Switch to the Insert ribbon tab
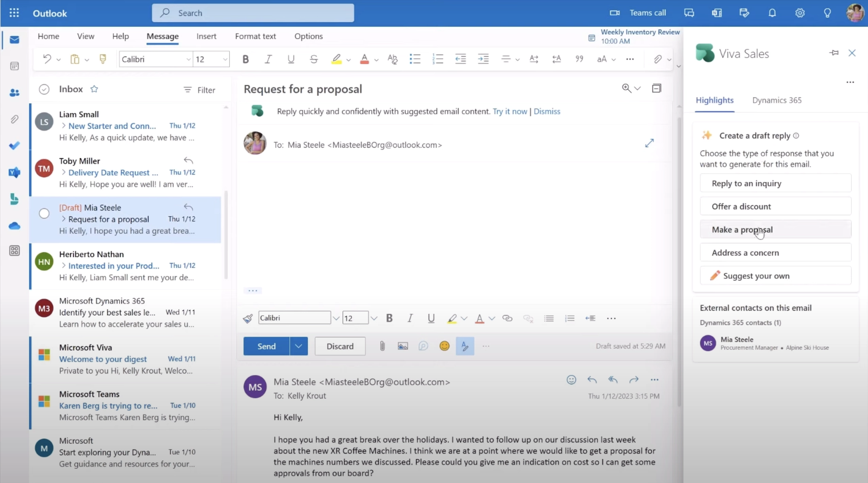 pos(206,36)
